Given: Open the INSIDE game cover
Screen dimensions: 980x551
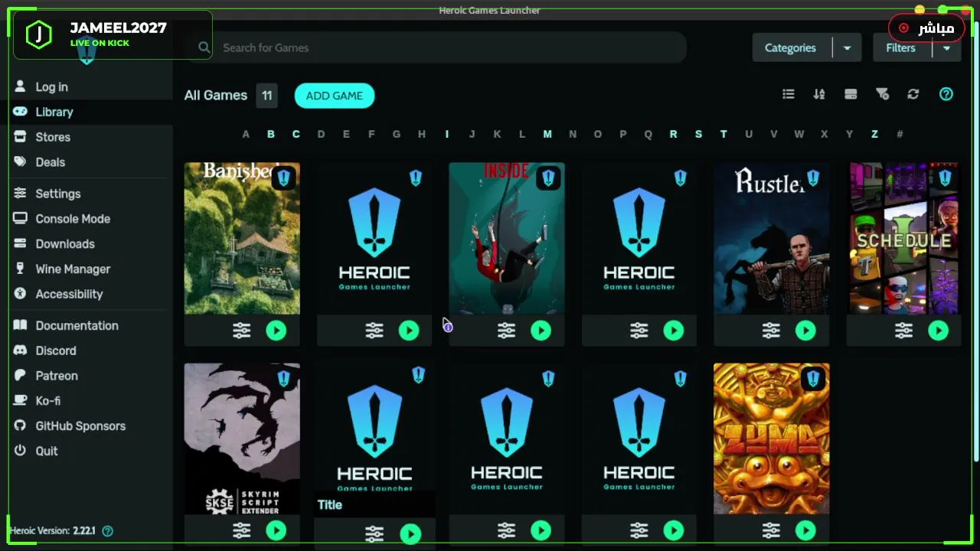Looking at the screenshot, I should point(507,238).
